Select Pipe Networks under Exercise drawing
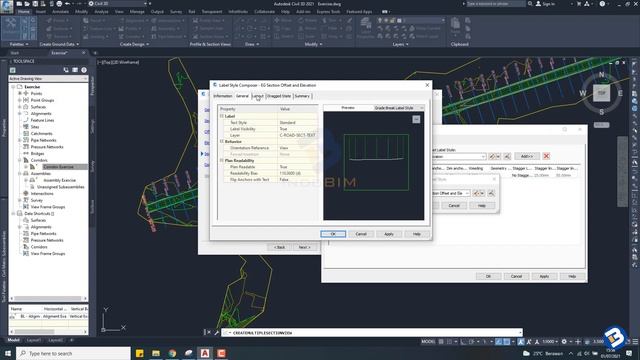 [43, 140]
